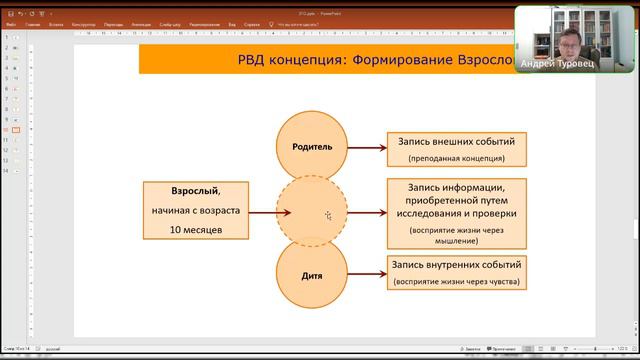Click the zoom out minus button
640x360 pixels.
click(x=575, y=349)
